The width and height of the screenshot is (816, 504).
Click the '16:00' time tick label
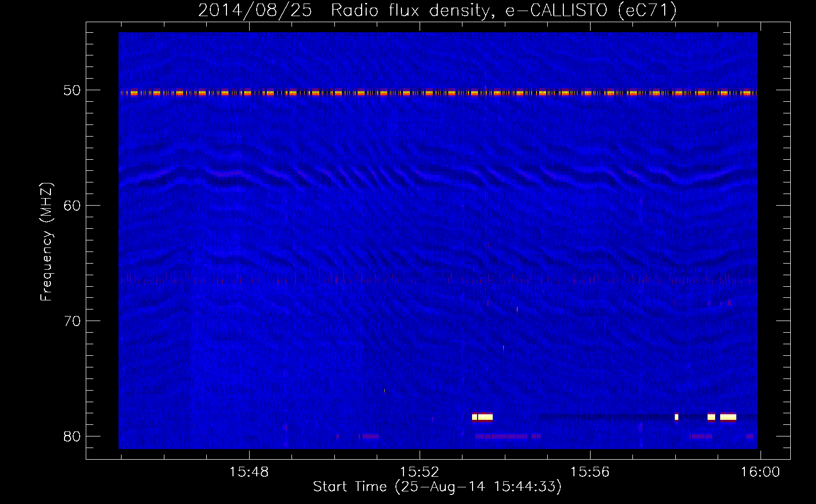point(760,472)
